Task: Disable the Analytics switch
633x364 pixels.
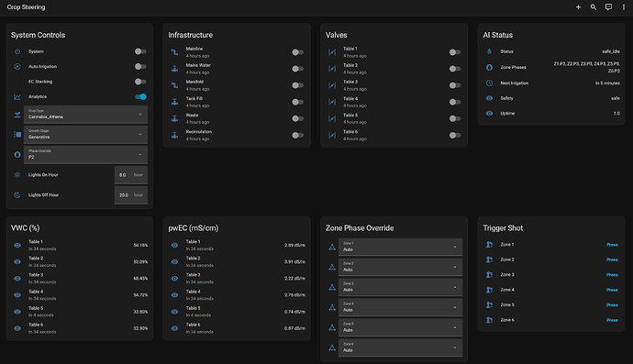Action: point(140,97)
